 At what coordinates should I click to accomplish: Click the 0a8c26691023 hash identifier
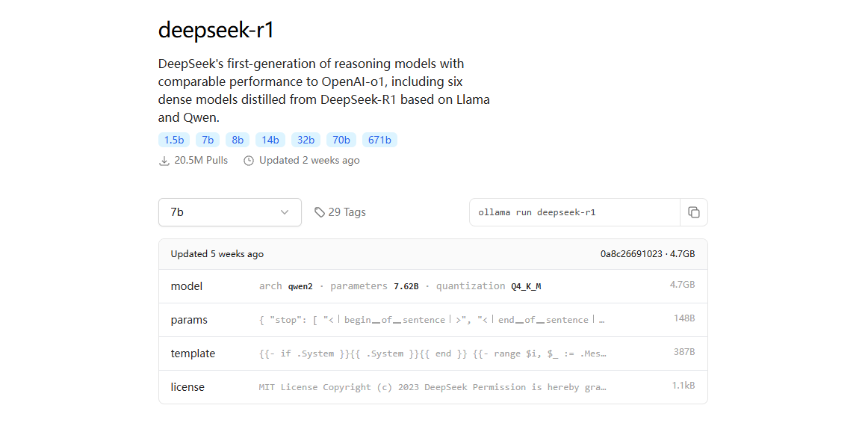pyautogui.click(x=631, y=254)
